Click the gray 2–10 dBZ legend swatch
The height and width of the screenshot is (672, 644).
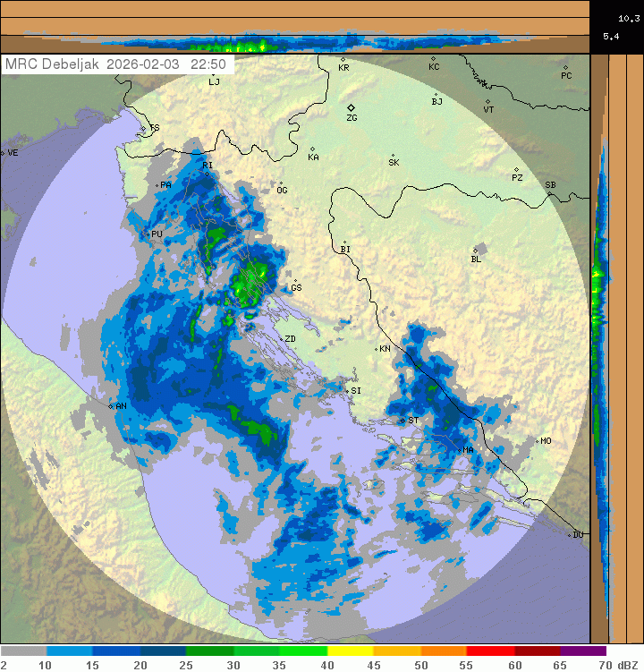[23, 651]
